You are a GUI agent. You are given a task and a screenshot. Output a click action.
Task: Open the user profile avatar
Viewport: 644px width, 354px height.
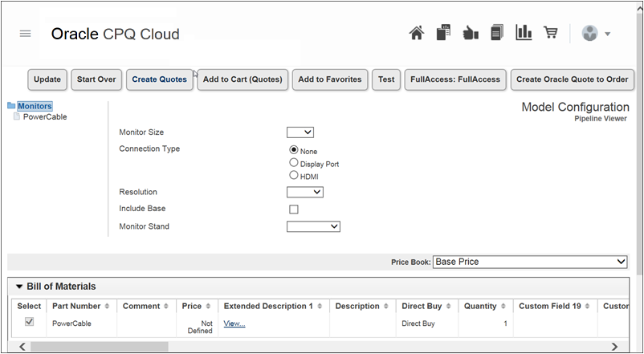coord(589,33)
